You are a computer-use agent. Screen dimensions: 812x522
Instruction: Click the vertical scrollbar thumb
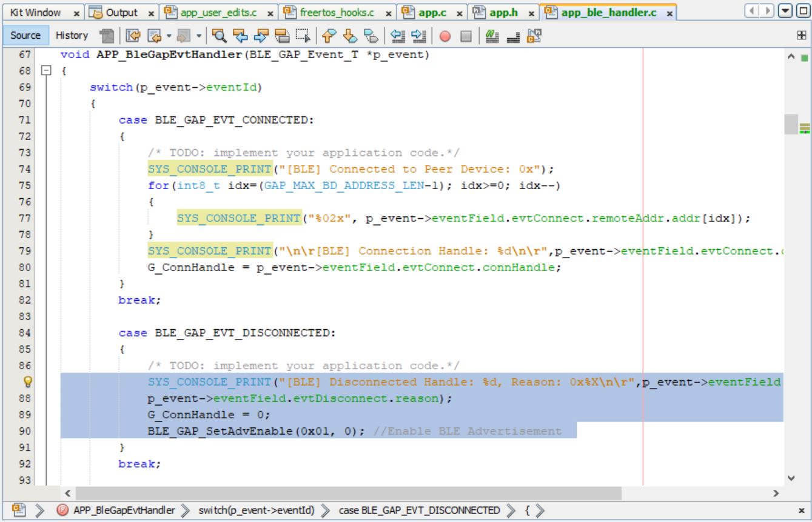pos(791,124)
